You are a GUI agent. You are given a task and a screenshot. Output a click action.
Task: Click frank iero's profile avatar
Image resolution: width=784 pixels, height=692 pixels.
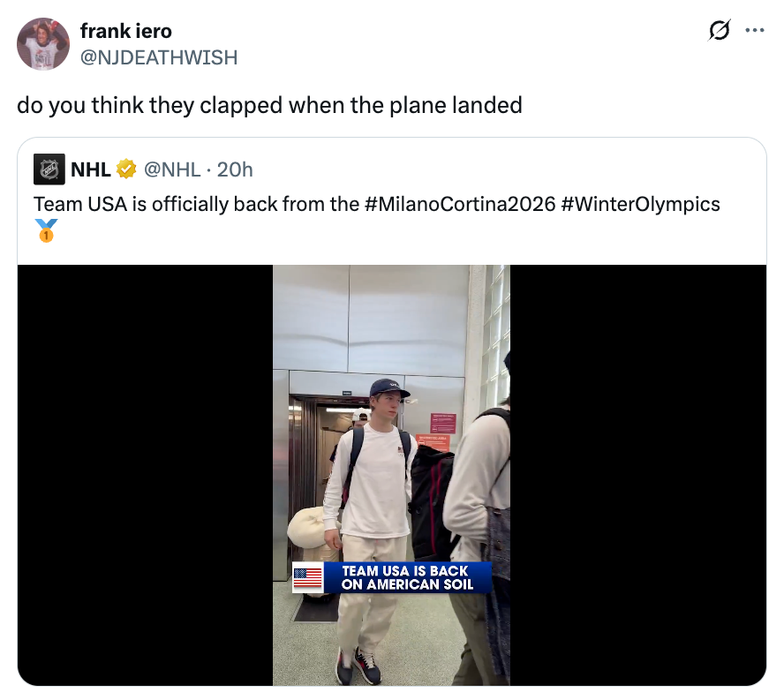pos(44,44)
